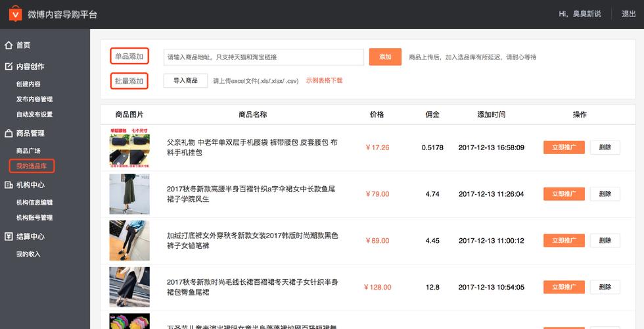This screenshot has height=329, width=644.
Task: Click the settlement icon beside 结算中心
Action: click(x=9, y=236)
